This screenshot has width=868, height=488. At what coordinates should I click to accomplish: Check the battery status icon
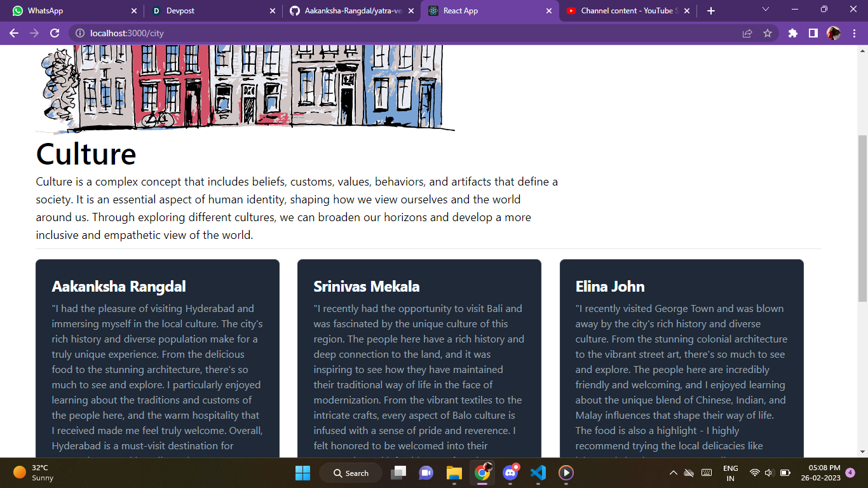pyautogui.click(x=785, y=473)
